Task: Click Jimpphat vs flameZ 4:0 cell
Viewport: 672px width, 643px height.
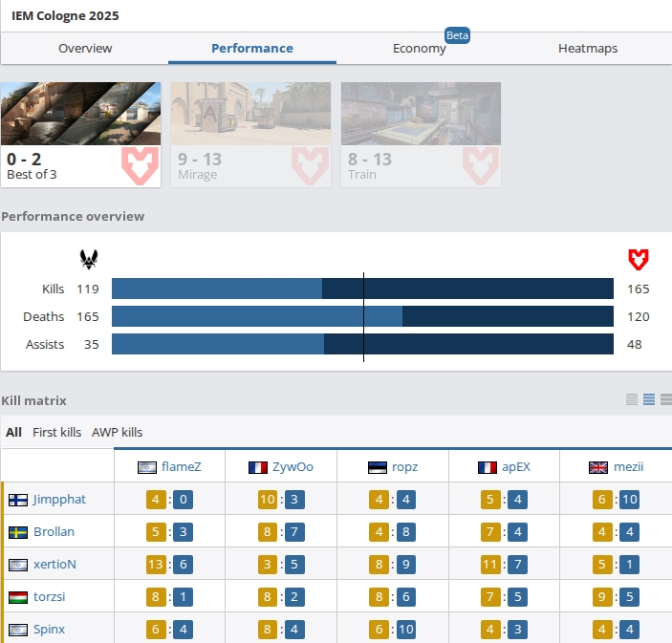Action: click(170, 500)
